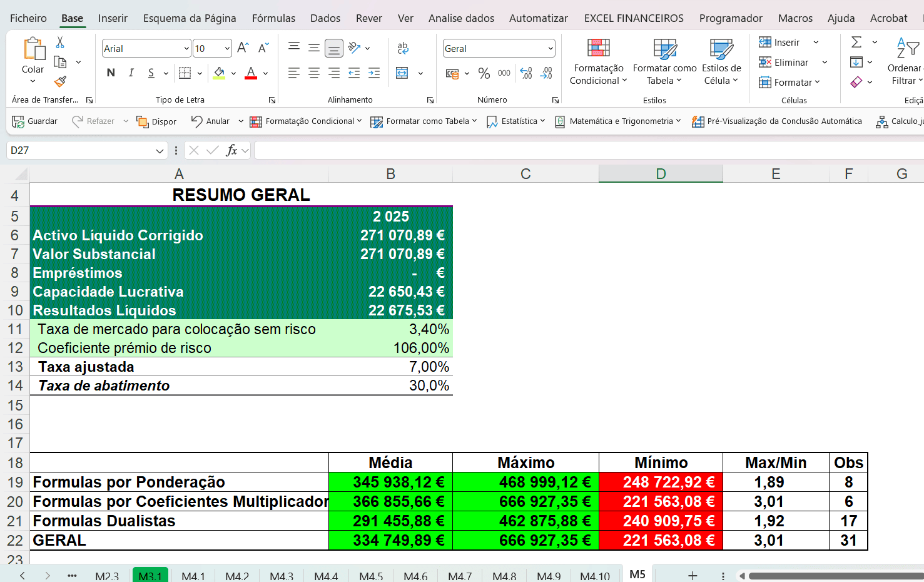924x582 pixels.
Task: Click the Merge and Center icon
Action: [402, 73]
